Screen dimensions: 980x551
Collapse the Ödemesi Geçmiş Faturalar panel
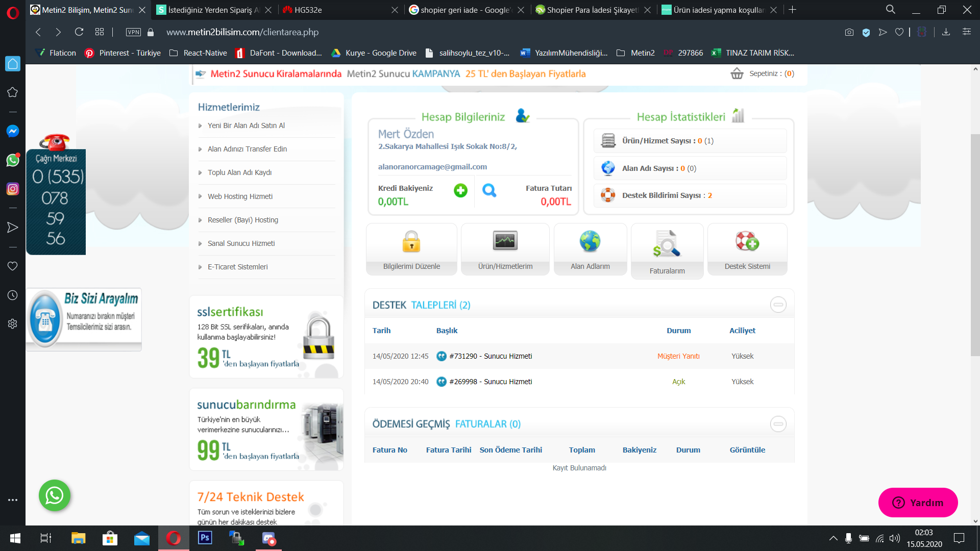[778, 424]
